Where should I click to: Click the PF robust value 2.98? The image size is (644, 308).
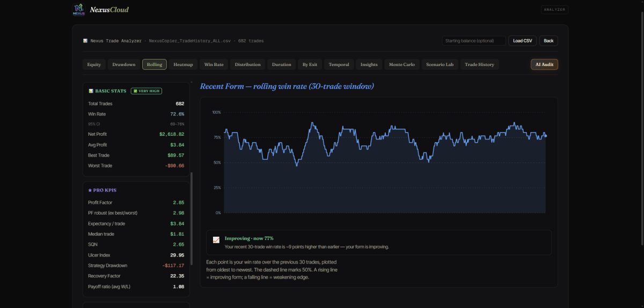179,213
